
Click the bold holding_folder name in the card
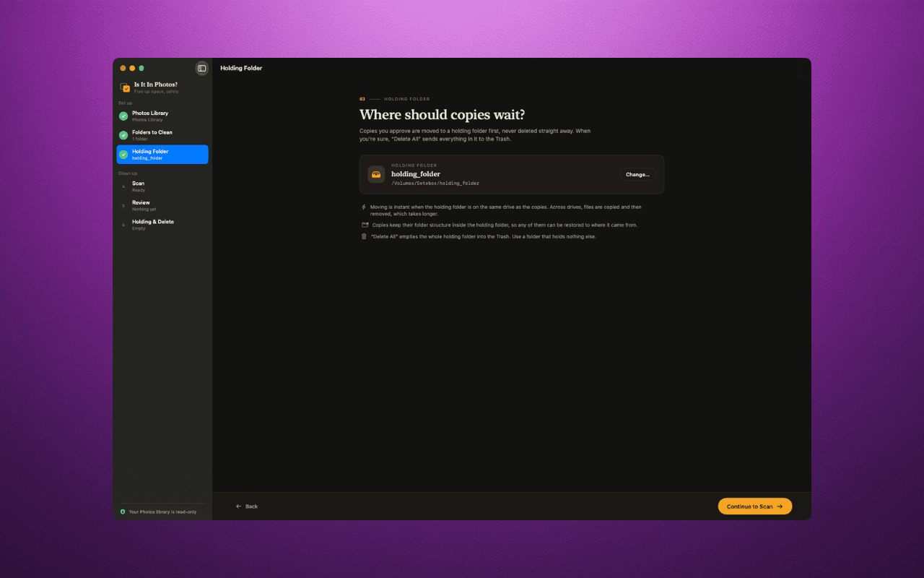(416, 174)
